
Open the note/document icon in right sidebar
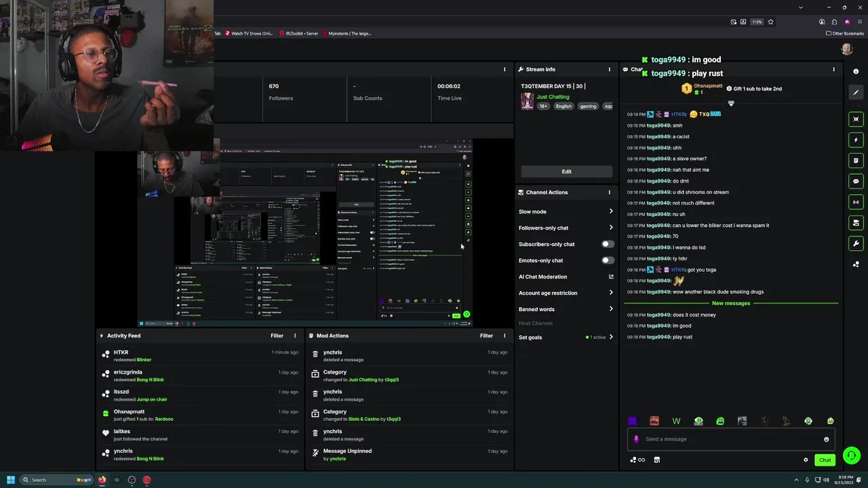(x=856, y=161)
